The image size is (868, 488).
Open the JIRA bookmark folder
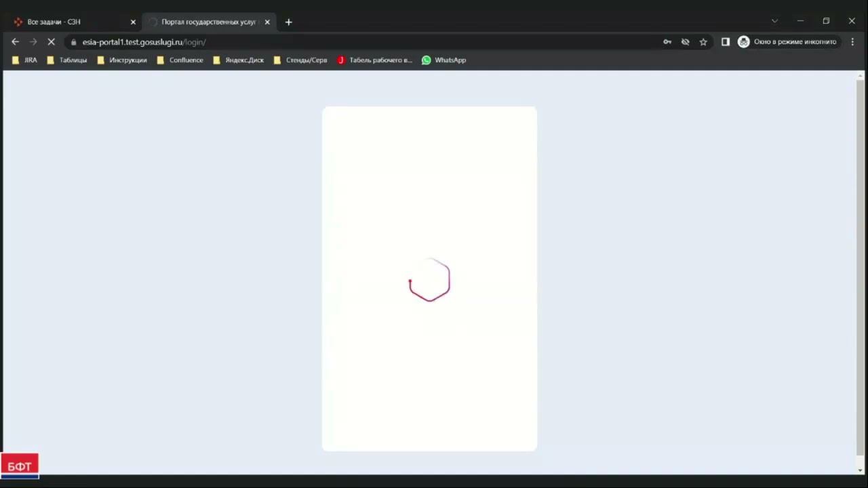click(25, 60)
